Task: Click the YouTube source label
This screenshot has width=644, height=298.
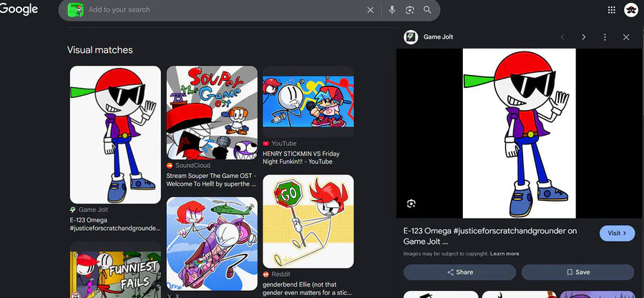Action: coord(284,144)
